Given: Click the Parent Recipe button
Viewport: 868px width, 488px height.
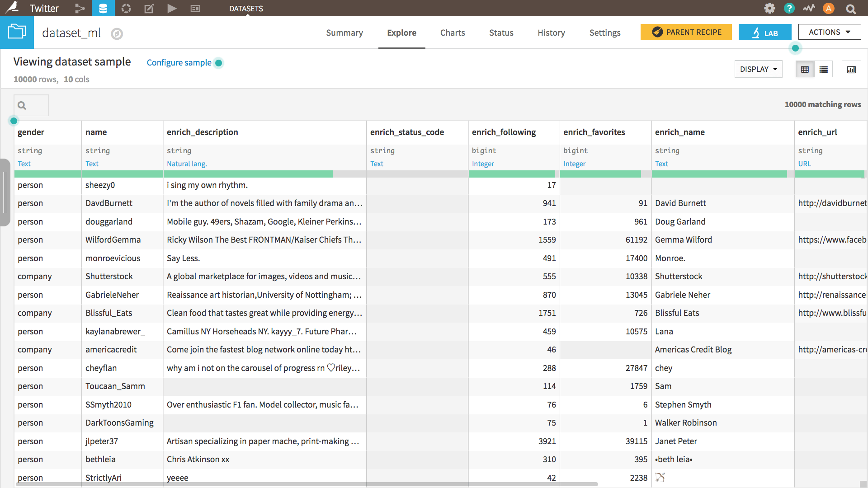Looking at the screenshot, I should (686, 32).
